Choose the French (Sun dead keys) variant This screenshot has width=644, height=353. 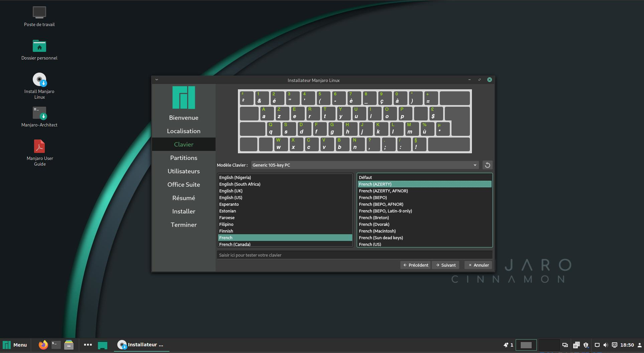tap(425, 238)
